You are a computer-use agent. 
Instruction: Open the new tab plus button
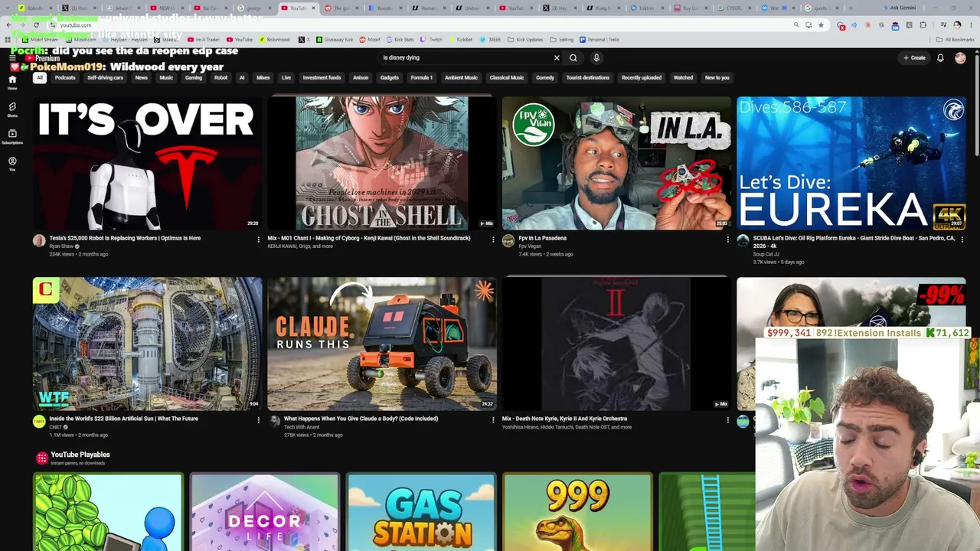click(x=850, y=8)
